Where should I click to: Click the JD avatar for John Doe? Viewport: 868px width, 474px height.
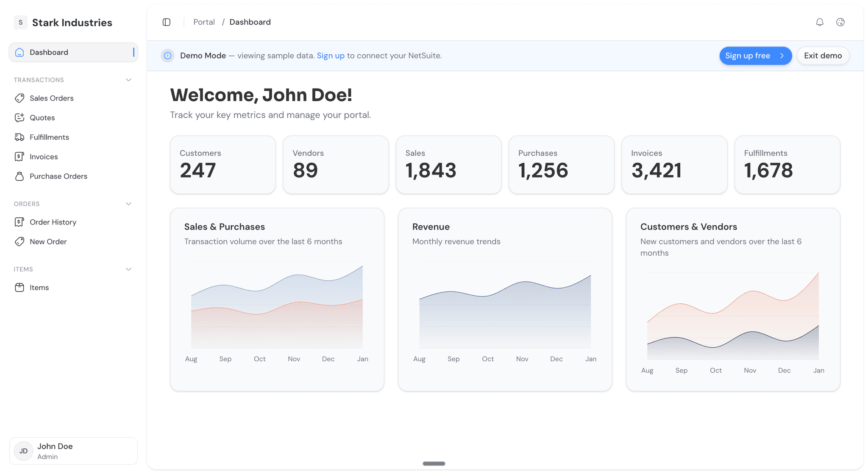[23, 451]
